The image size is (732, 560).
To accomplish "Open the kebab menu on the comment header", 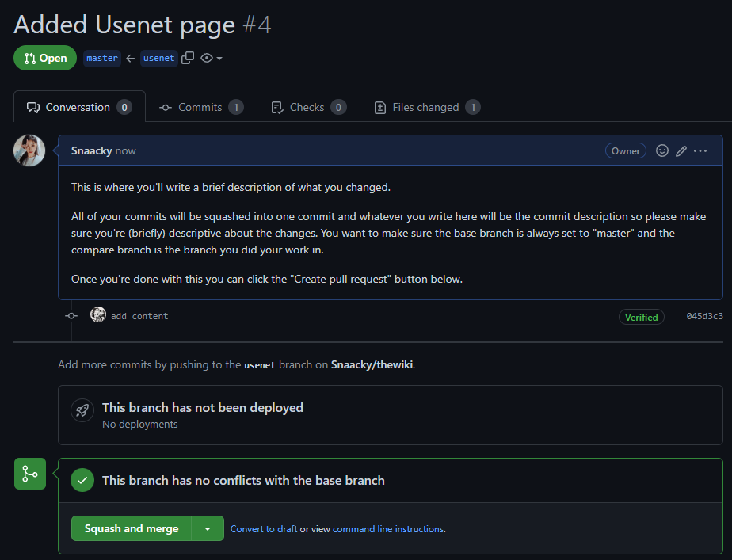I will (x=700, y=150).
